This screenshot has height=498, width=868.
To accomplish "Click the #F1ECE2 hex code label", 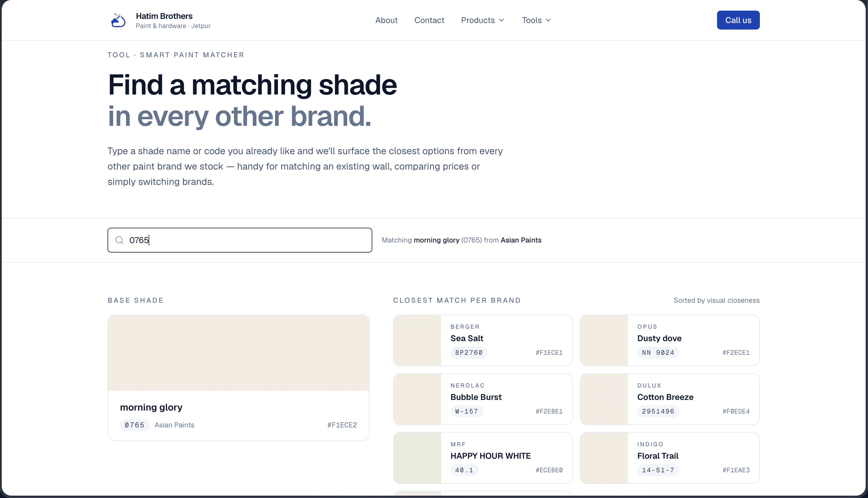I will (x=342, y=425).
